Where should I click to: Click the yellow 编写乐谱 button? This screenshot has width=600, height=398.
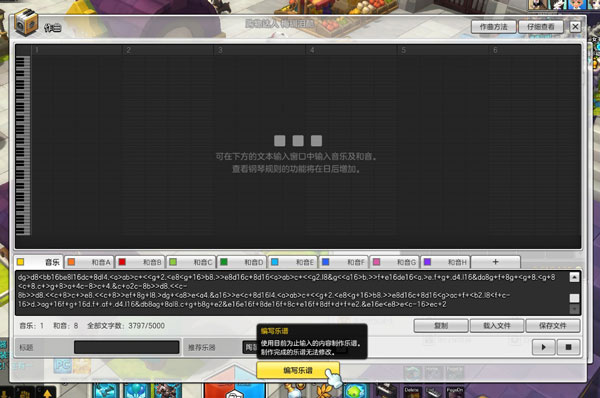(x=298, y=370)
